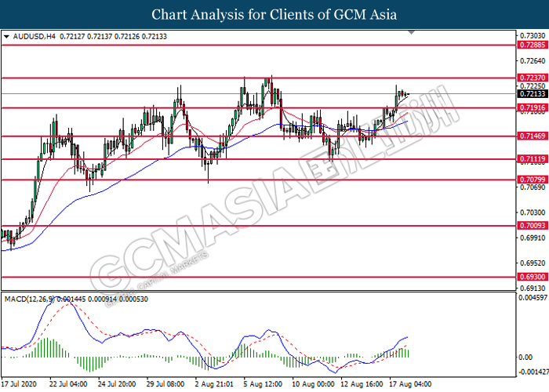Screen dimensions: 549x392
Task: Click the 22 Jul 04:00 time label
Action: [68, 384]
